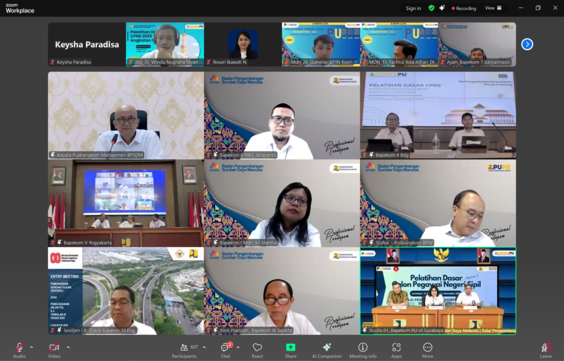This screenshot has height=361, width=564.
Task: Open the React emoji menu
Action: pos(257,350)
